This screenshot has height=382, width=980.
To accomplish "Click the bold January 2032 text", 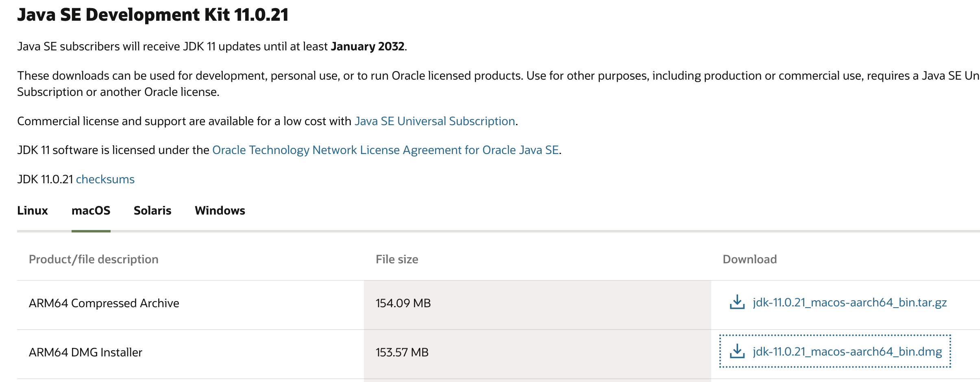I will coord(367,46).
